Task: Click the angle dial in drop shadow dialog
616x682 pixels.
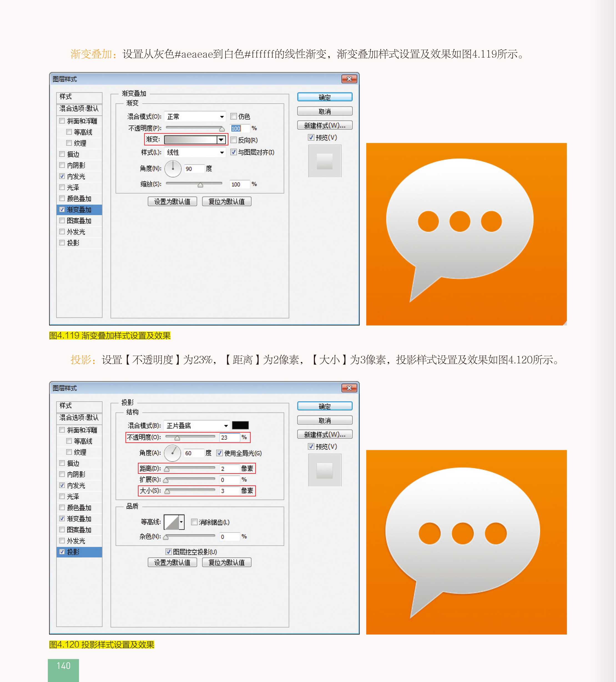Action: point(172,453)
